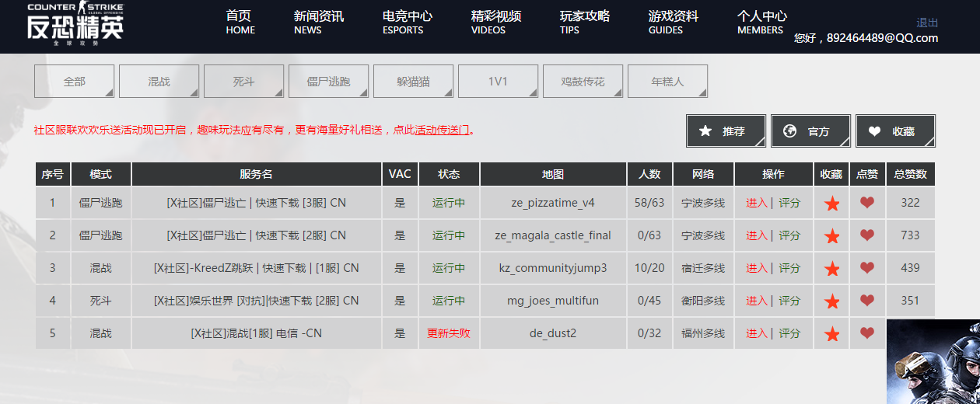Click player count 58/63

[x=649, y=203]
